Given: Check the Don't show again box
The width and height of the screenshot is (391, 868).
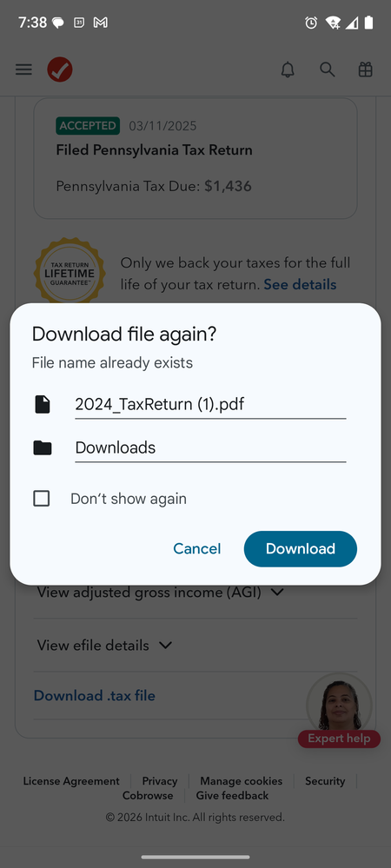Looking at the screenshot, I should (x=42, y=499).
